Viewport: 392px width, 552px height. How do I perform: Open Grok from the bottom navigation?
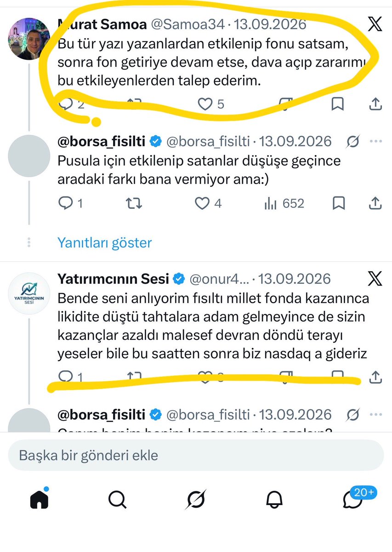click(x=196, y=499)
